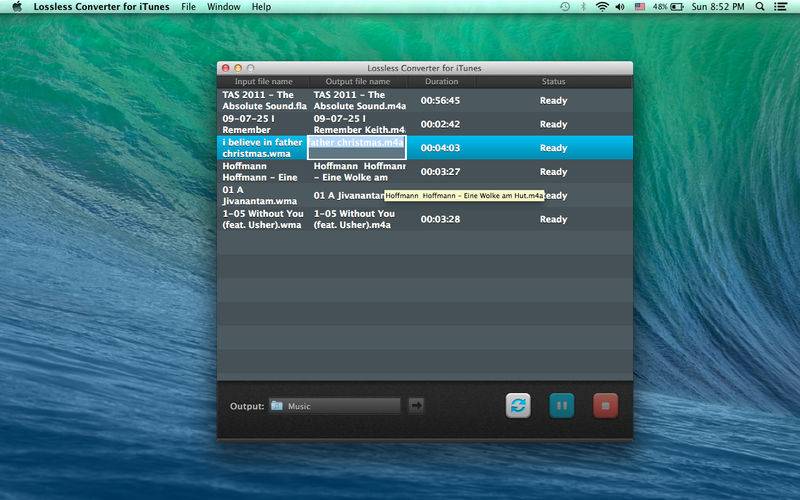Click the Music folder icon in the Output field
The height and width of the screenshot is (500, 800).
pyautogui.click(x=277, y=406)
